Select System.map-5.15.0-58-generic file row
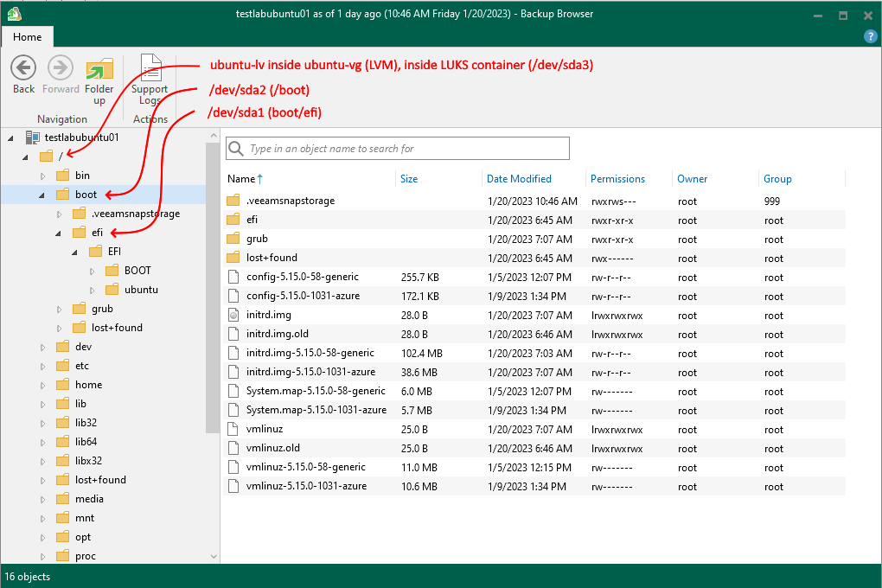Viewport: 882px width, 588px height. (x=534, y=391)
